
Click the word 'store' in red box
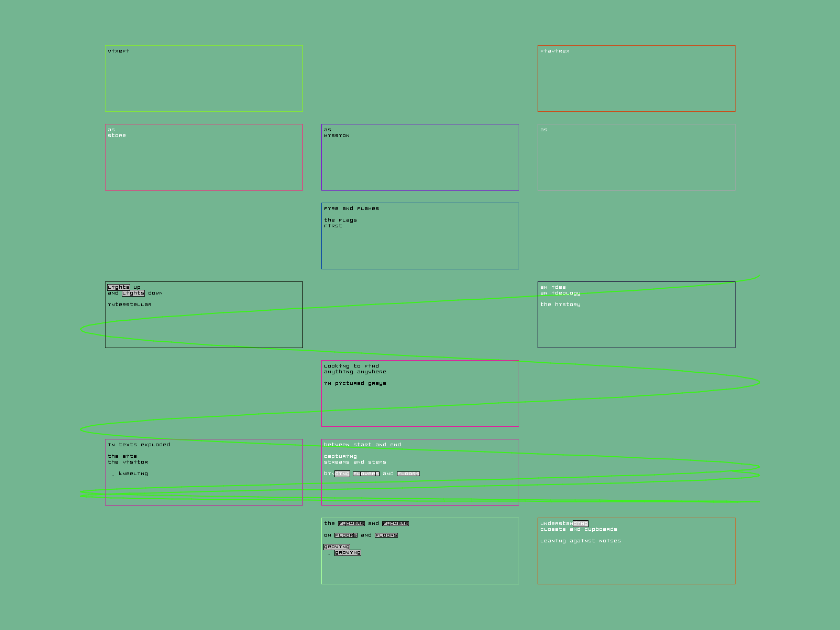pyautogui.click(x=117, y=135)
